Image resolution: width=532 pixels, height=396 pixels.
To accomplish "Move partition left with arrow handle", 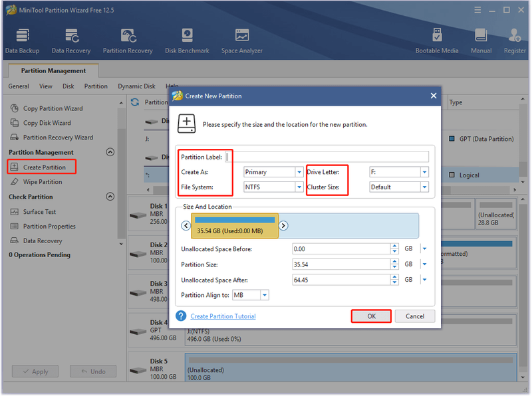I will tap(186, 225).
